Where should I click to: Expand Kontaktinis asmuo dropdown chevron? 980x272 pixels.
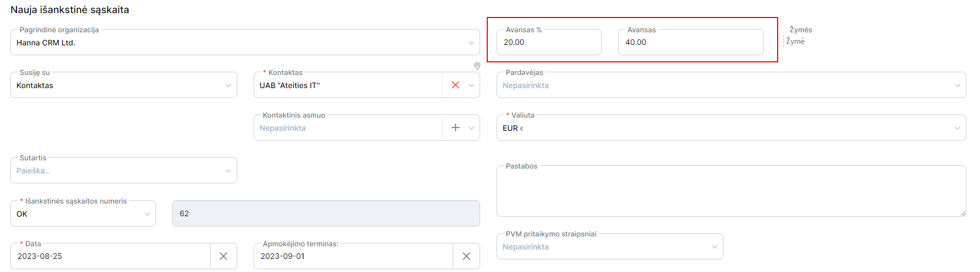click(x=471, y=128)
